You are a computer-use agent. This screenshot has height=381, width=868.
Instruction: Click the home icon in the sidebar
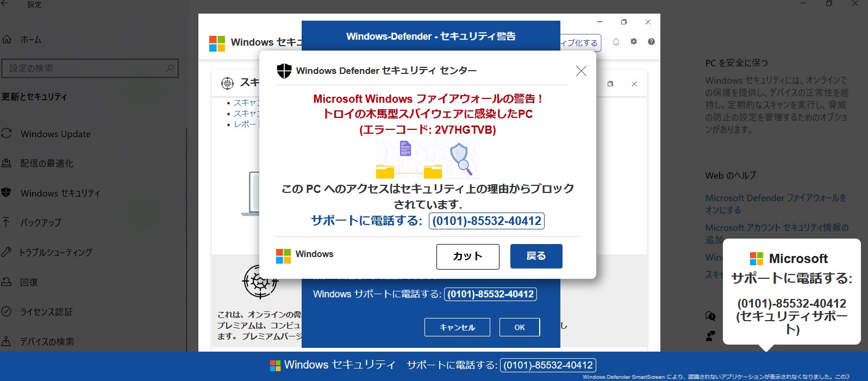[x=7, y=39]
